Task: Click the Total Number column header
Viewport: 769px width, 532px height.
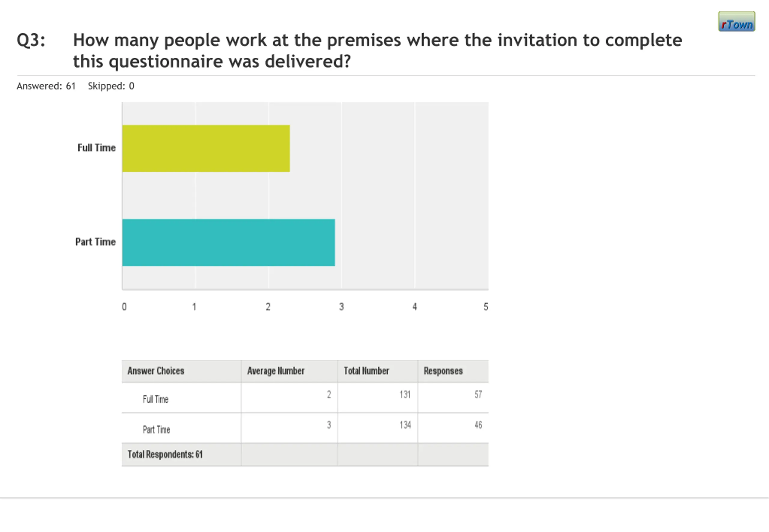Action: coord(366,371)
